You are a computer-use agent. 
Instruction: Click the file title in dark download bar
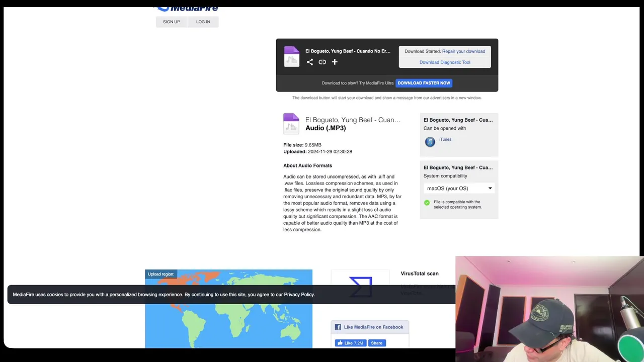click(348, 51)
